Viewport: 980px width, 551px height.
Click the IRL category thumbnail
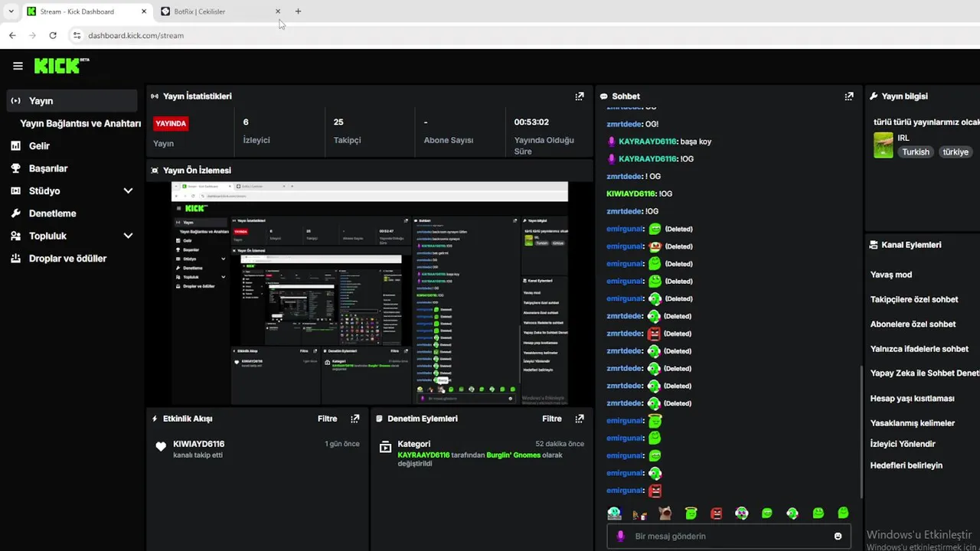pyautogui.click(x=884, y=145)
